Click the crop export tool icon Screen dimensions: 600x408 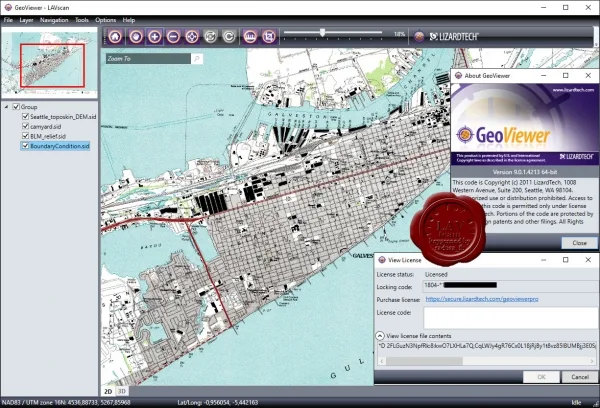coord(269,37)
